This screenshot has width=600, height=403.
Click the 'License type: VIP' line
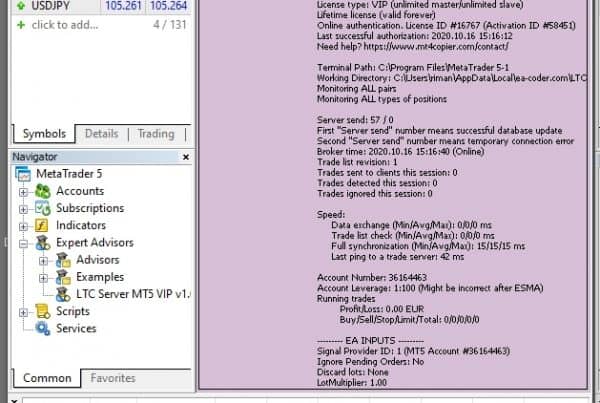pos(420,5)
